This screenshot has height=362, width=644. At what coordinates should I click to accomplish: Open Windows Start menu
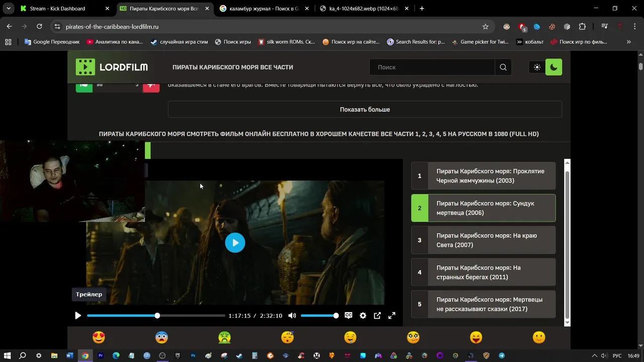(x=8, y=355)
